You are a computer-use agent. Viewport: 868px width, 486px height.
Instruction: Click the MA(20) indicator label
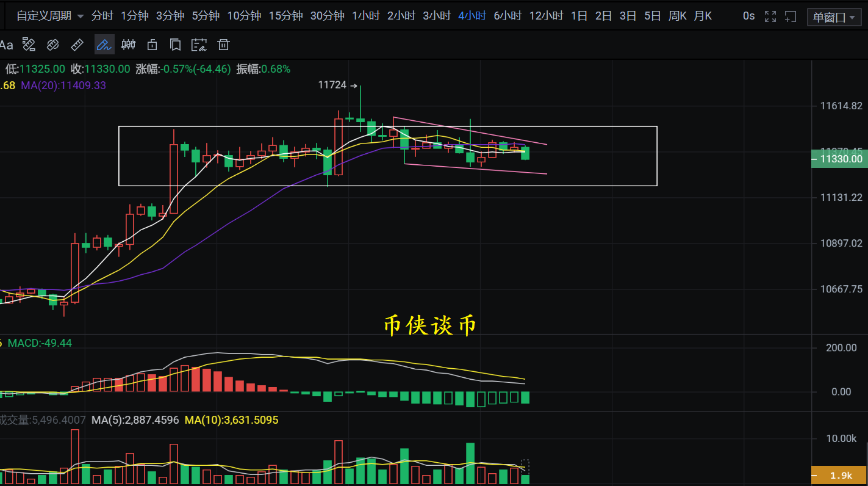[63, 85]
